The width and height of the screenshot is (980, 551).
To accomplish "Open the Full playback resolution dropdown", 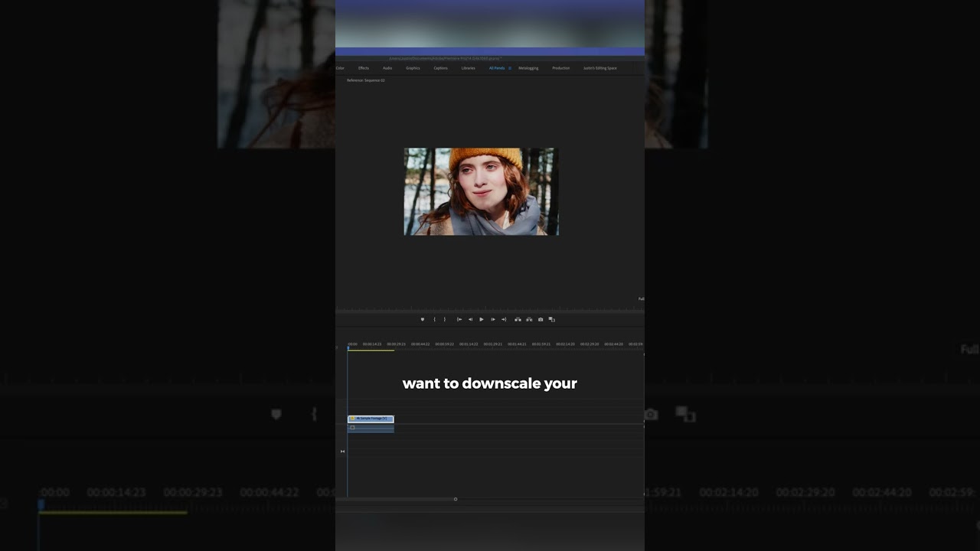I will (641, 298).
